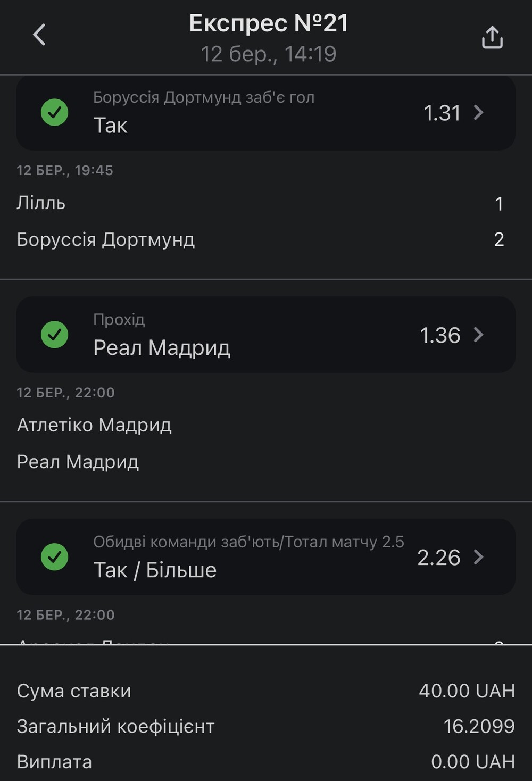Tap the odds value 1.31
Viewport: 532px width, 781px height.
click(x=442, y=113)
